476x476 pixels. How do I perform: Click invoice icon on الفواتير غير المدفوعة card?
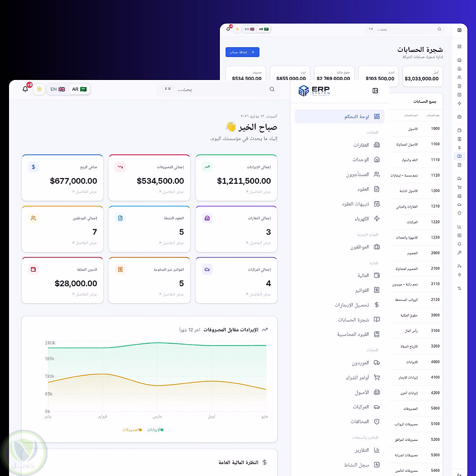120,269
